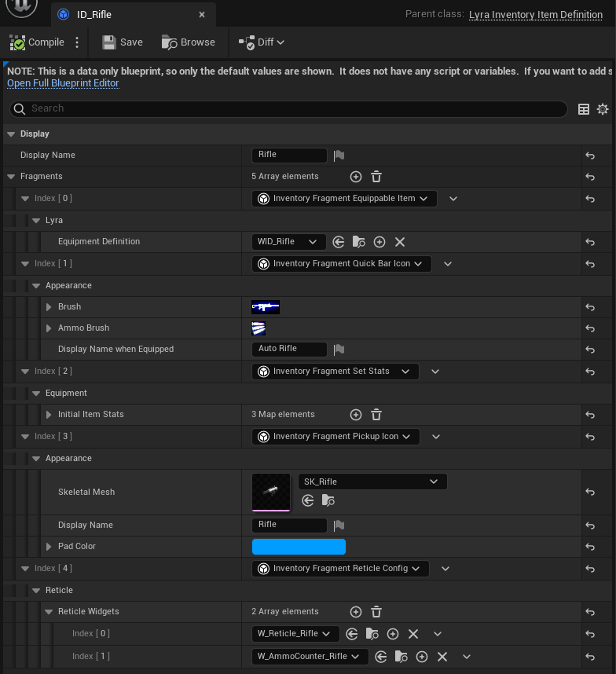Click the Ammo Brush image thumbnail
Screen dimensions: 616x674
click(x=258, y=328)
